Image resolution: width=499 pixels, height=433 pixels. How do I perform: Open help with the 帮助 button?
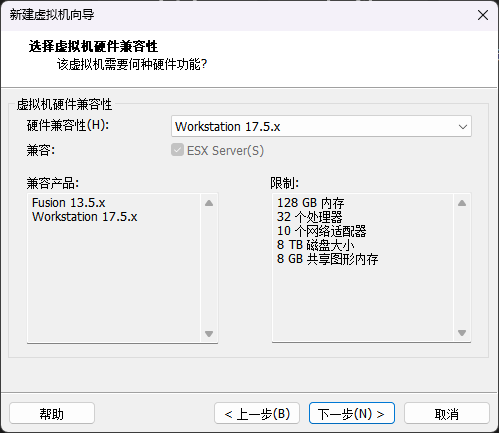[52, 414]
